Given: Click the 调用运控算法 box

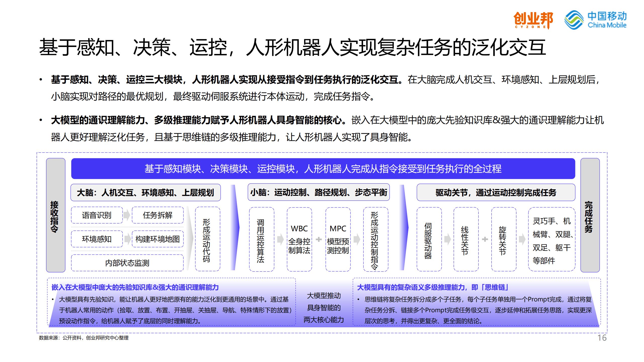Looking at the screenshot, I should [261, 239].
